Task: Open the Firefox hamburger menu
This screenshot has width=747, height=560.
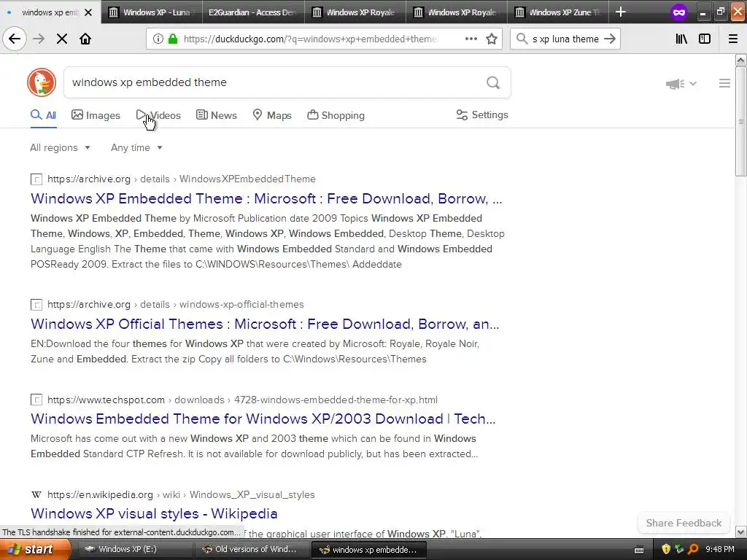Action: pyautogui.click(x=733, y=39)
